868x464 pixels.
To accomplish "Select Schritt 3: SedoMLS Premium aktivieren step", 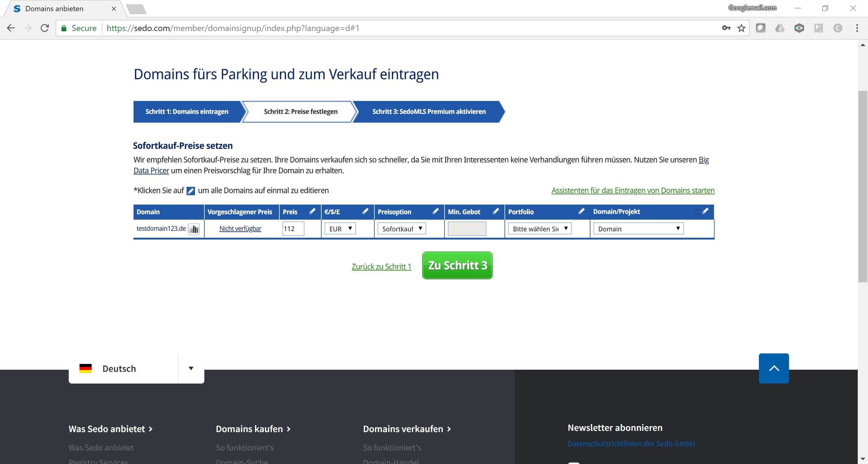I will (429, 111).
